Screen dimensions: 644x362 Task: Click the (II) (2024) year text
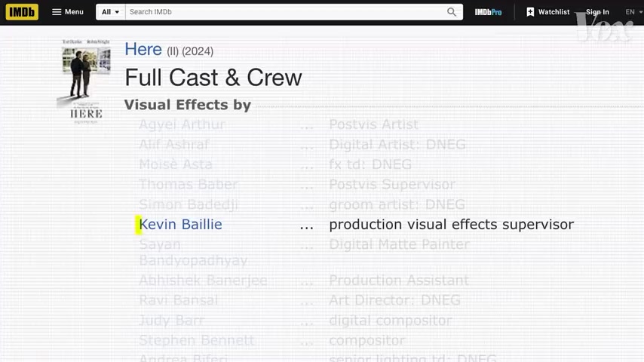pyautogui.click(x=190, y=51)
